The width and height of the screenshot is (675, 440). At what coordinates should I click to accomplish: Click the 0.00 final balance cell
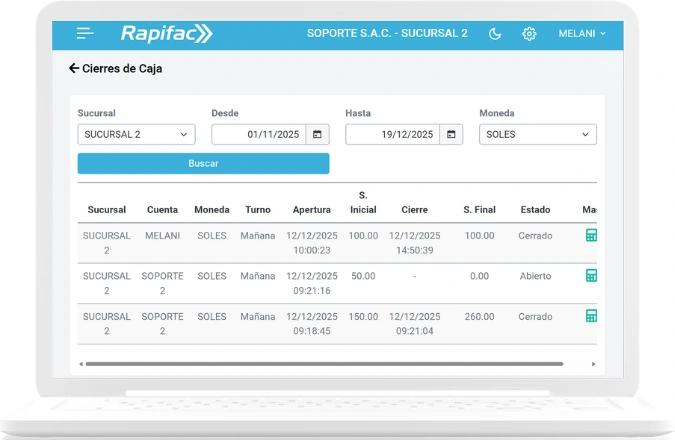coord(479,276)
